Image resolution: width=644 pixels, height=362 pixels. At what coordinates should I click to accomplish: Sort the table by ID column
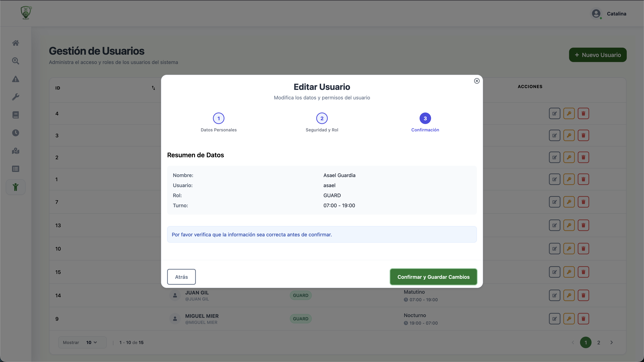tap(153, 88)
